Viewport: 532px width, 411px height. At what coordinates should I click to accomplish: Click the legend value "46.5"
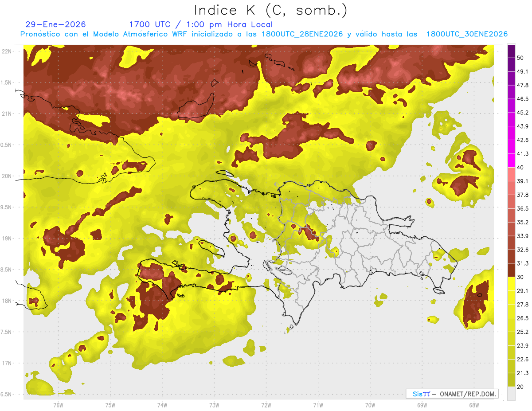click(522, 99)
